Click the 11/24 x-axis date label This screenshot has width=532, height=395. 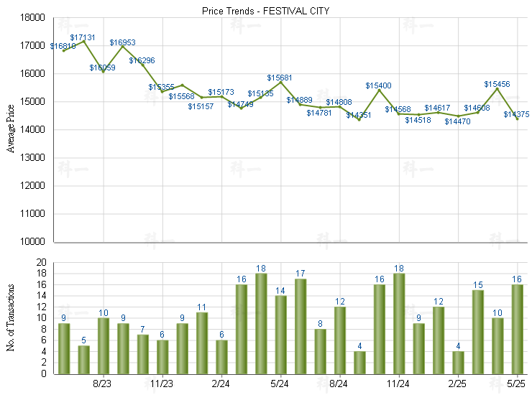(x=398, y=384)
